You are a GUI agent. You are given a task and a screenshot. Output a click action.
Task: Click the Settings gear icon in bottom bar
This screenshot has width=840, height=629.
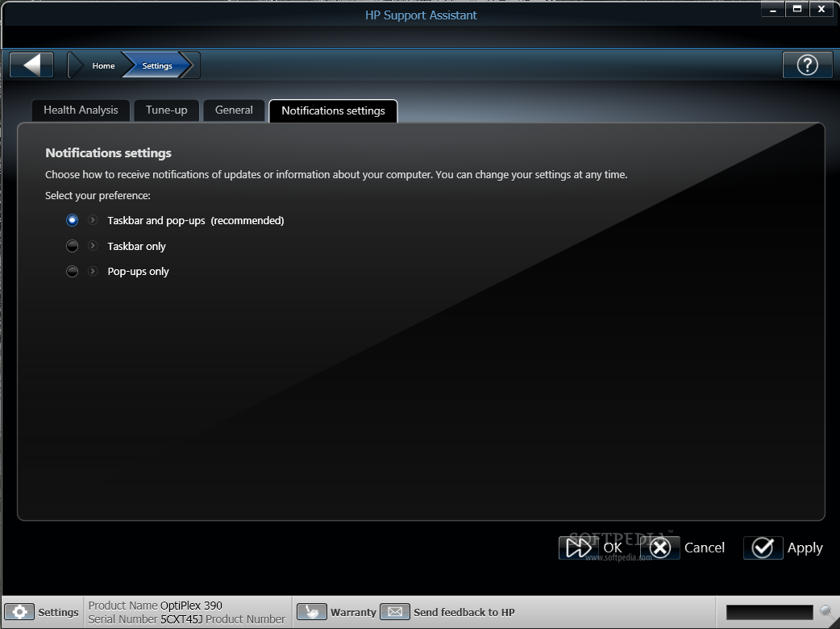click(x=20, y=612)
